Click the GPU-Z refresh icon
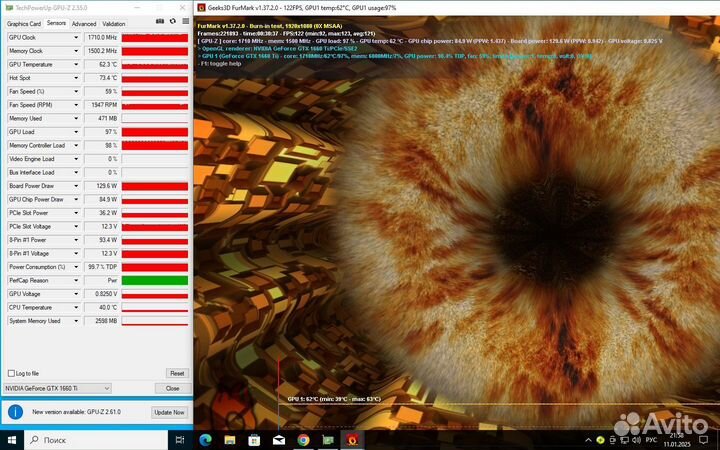The image size is (720, 450). [x=172, y=22]
